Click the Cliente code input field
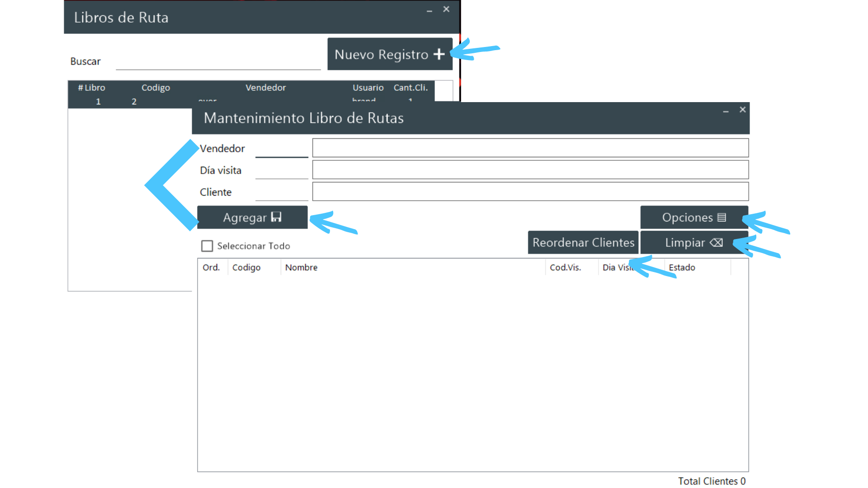This screenshot has width=868, height=488. click(x=282, y=192)
